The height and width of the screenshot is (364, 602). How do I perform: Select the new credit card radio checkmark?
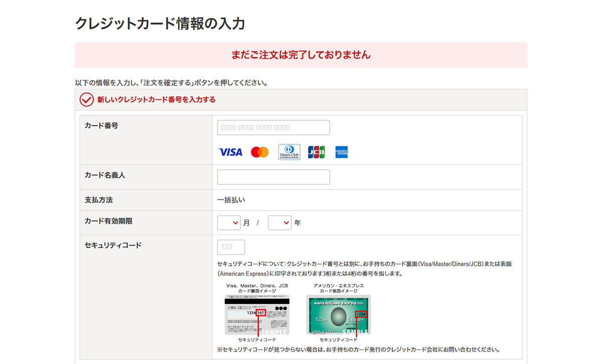87,100
